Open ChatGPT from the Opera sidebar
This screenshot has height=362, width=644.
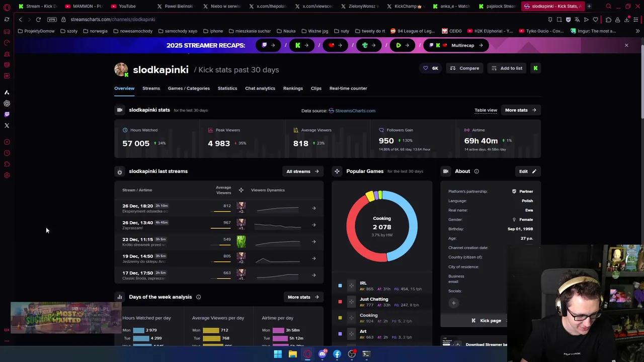click(x=7, y=103)
